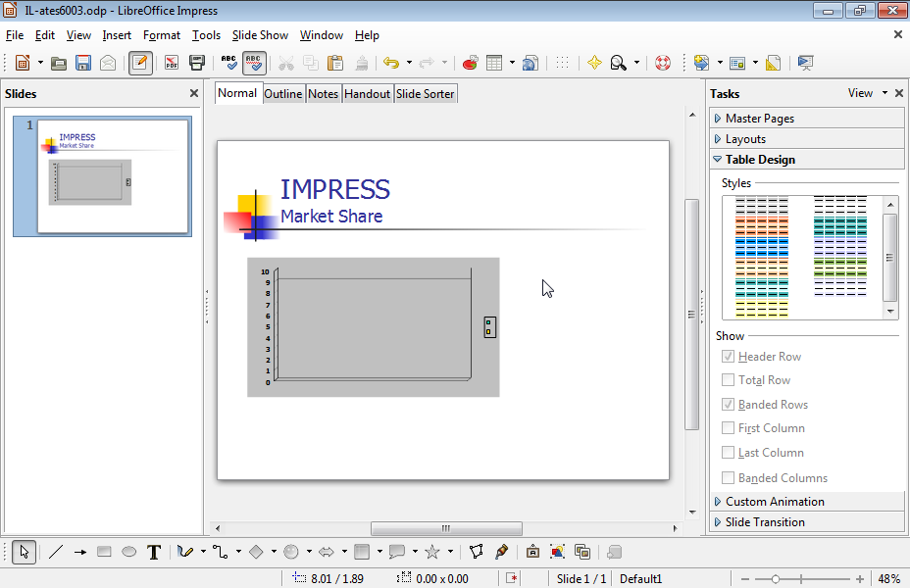Enable First Column checkbox

(728, 428)
